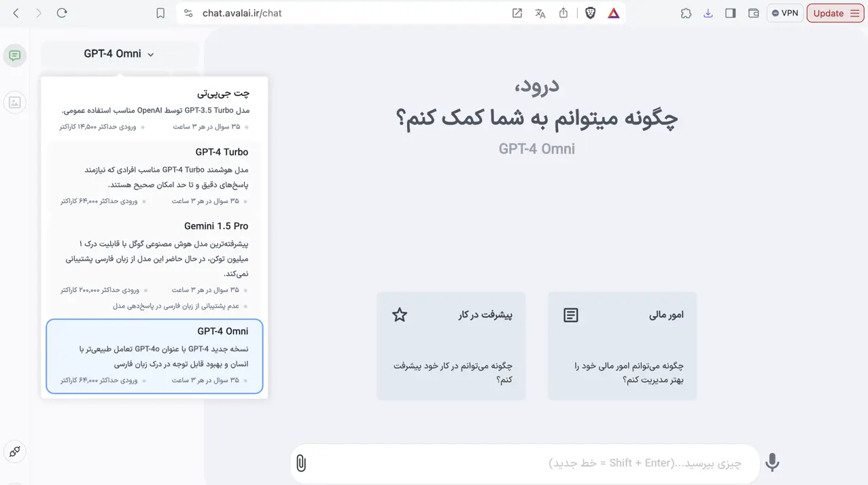Click the GPT-4 Omni subtitle under greeting
The image size is (868, 485).
(x=537, y=149)
